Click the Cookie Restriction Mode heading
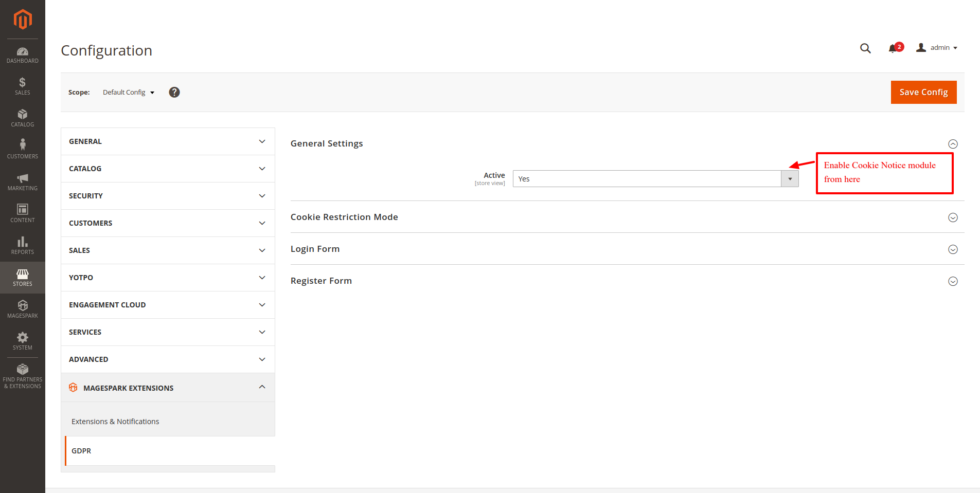The width and height of the screenshot is (980, 493). (344, 217)
